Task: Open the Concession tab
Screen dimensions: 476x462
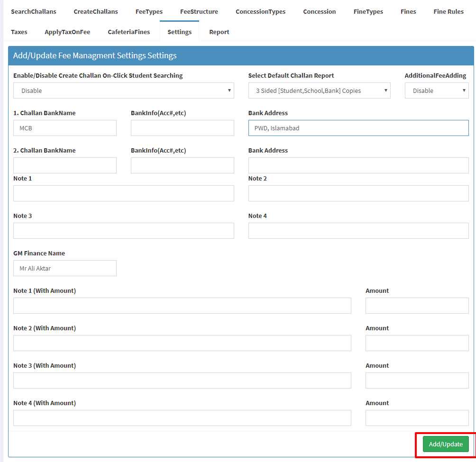Action: tap(320, 11)
